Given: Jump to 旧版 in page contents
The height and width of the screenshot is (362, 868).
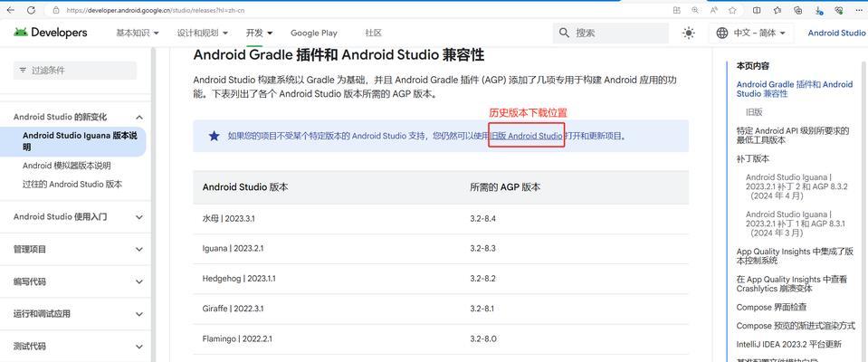Looking at the screenshot, I should point(754,112).
